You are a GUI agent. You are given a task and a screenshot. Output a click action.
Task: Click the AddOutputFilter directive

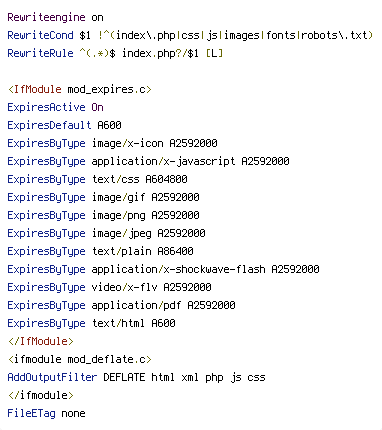click(52, 377)
